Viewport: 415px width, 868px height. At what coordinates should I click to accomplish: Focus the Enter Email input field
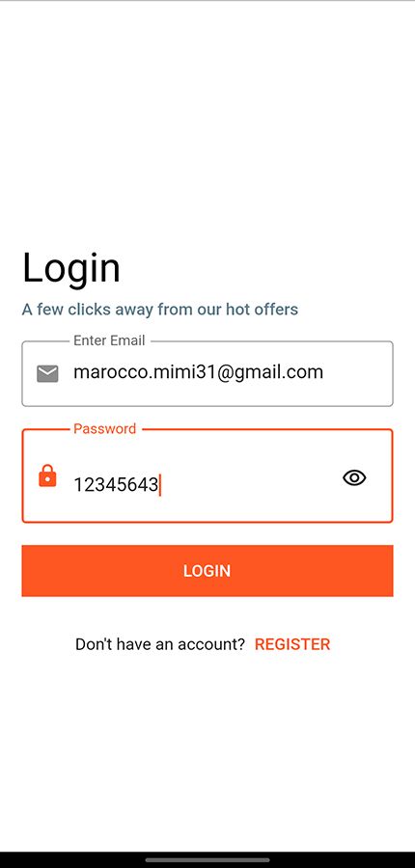[207, 373]
